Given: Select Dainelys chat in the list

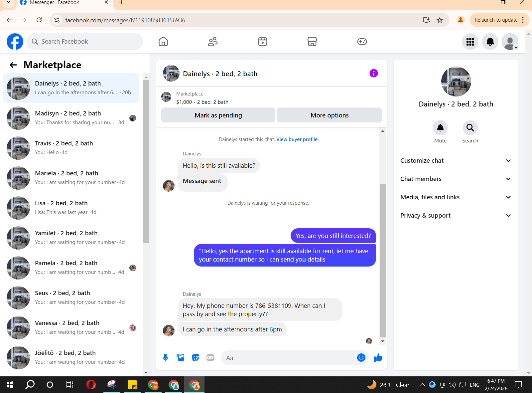Looking at the screenshot, I should (x=71, y=88).
